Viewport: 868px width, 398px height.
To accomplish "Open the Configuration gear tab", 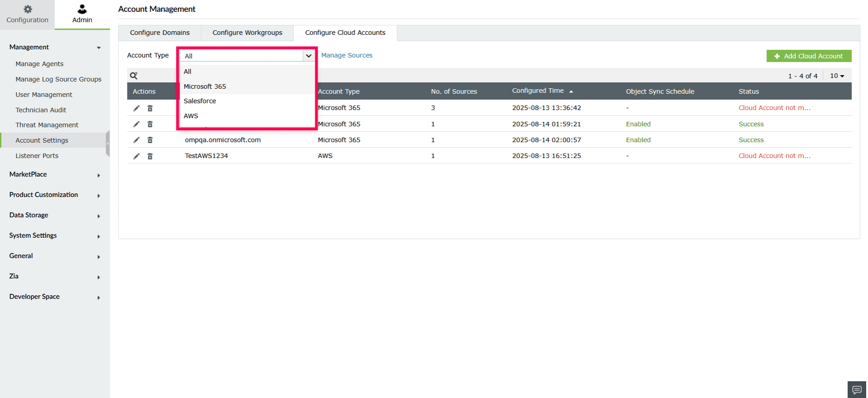I will (x=27, y=14).
